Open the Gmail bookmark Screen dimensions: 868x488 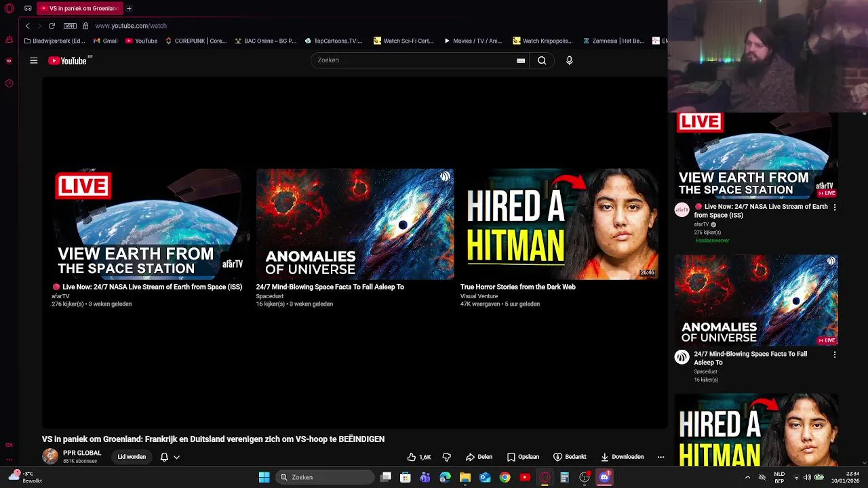coord(105,41)
